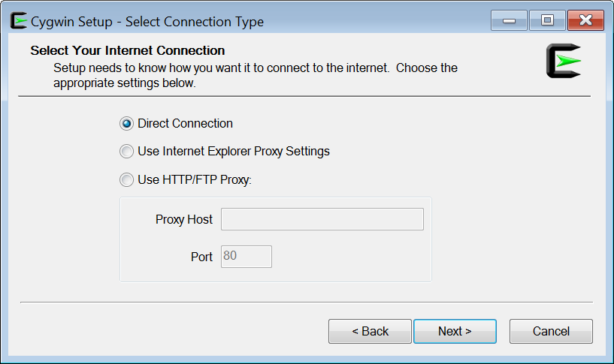Click the Use Internet Explorer Proxy Settings label
Image resolution: width=614 pixels, height=364 pixels.
tap(234, 152)
